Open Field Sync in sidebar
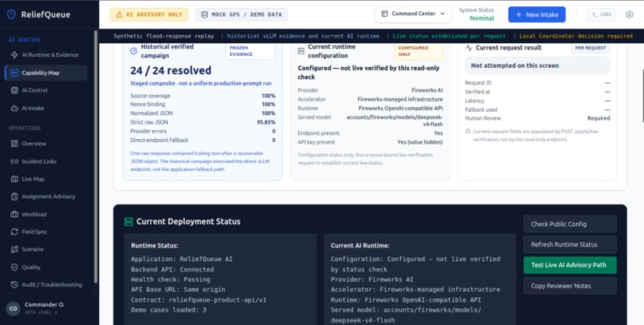Screen dimensions: 644x325 pyautogui.click(x=46, y=232)
